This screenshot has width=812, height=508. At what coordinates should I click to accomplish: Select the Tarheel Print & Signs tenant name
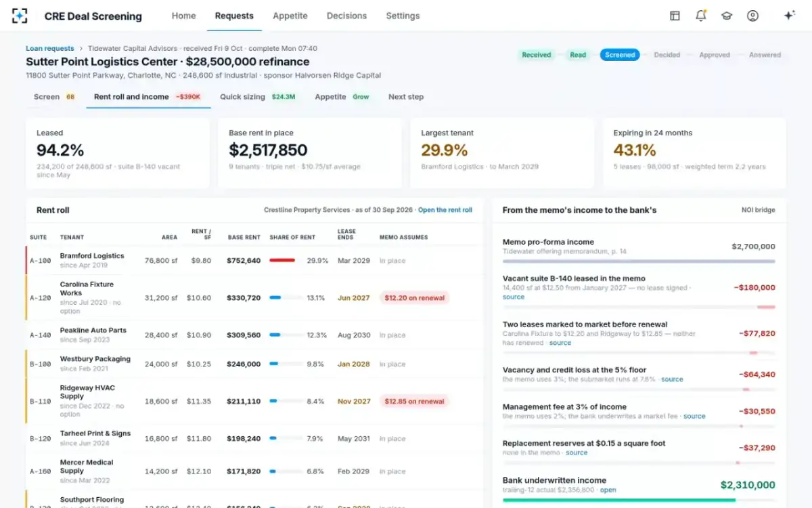click(x=95, y=433)
